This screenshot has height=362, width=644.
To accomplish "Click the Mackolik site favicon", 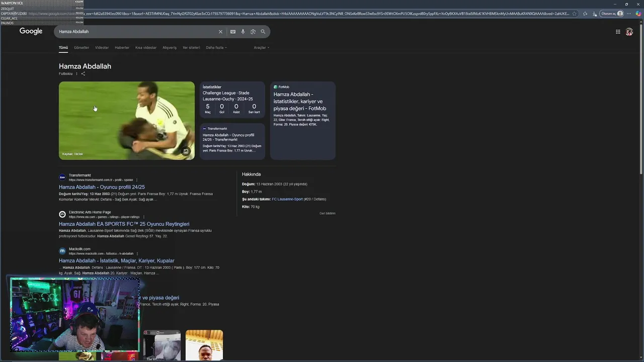I will (x=62, y=251).
